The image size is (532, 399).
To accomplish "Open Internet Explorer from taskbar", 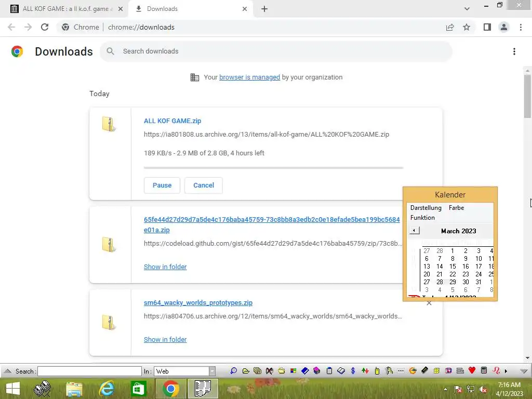I will [x=107, y=389].
